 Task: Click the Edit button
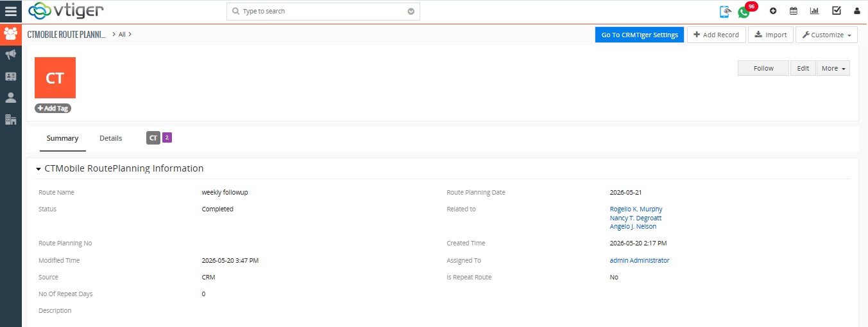[x=803, y=68]
